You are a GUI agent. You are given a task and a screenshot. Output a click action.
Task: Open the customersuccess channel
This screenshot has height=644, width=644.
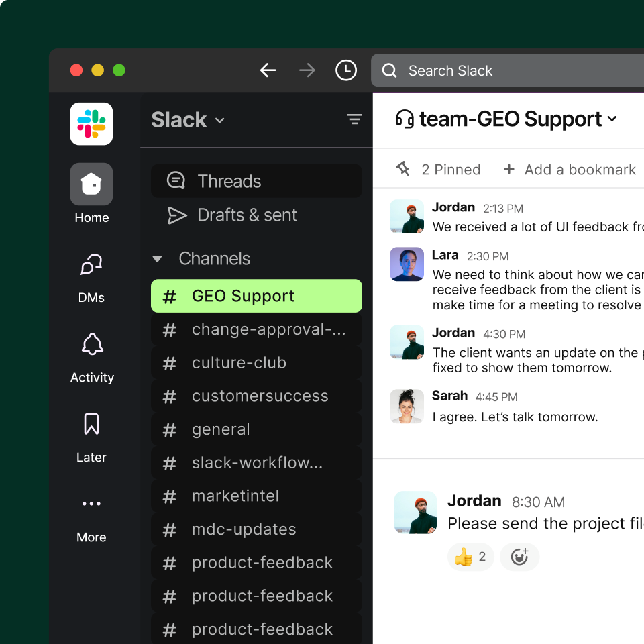click(x=256, y=396)
